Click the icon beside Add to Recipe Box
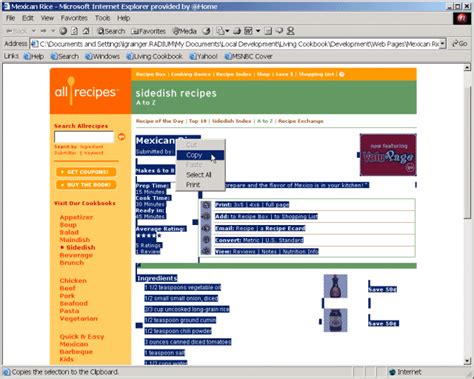 [x=206, y=217]
